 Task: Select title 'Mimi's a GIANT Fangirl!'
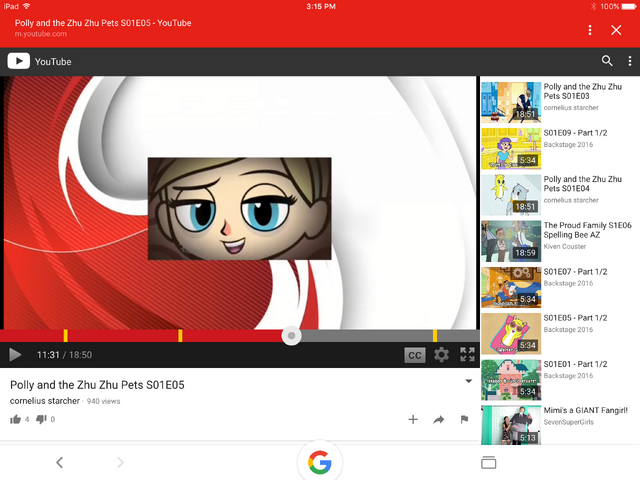[586, 410]
